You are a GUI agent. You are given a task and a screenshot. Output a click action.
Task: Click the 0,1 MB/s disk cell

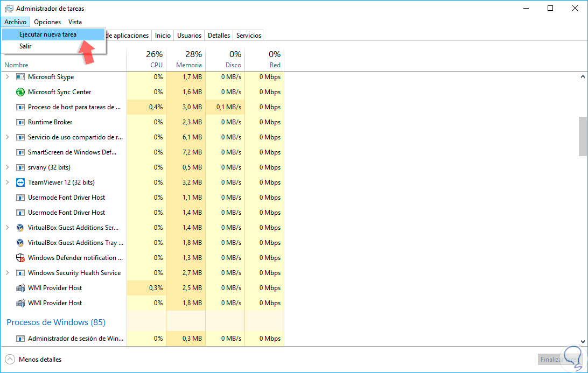(x=226, y=107)
